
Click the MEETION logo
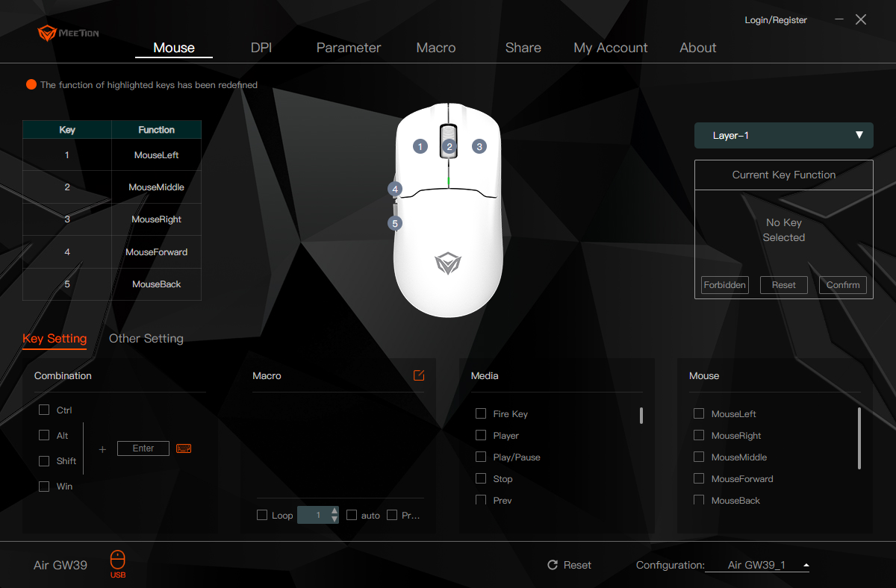67,33
